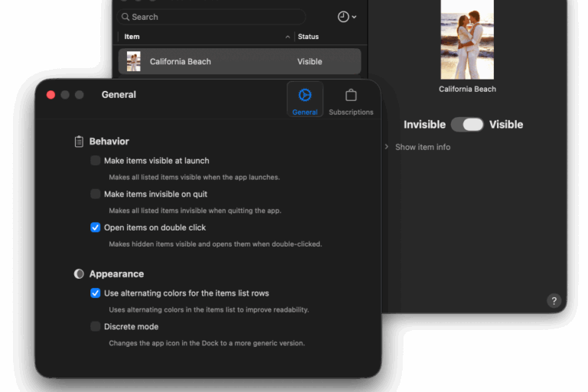Click the Appearance half-circle icon
Image resolution: width=588 pixels, height=392 pixels.
pos(79,274)
